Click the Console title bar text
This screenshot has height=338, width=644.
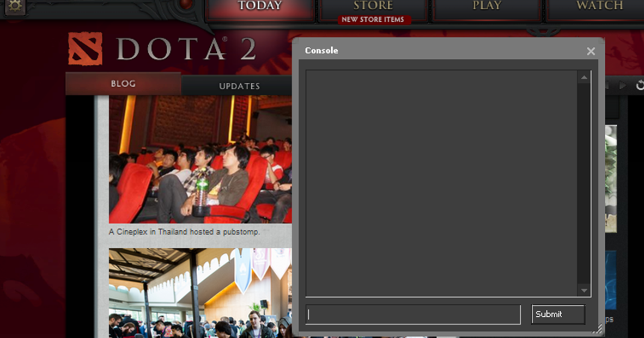[x=321, y=51]
